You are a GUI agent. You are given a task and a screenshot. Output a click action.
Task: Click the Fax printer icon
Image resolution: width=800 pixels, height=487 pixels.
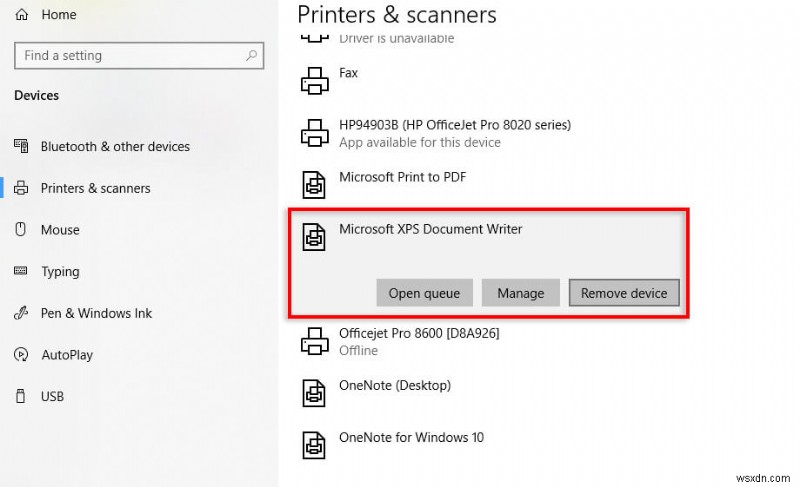pyautogui.click(x=314, y=81)
